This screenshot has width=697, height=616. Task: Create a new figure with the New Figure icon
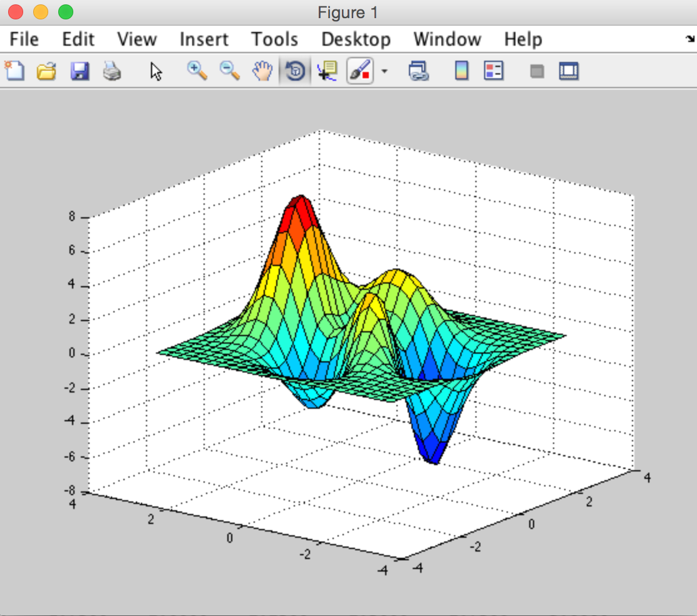tap(14, 71)
